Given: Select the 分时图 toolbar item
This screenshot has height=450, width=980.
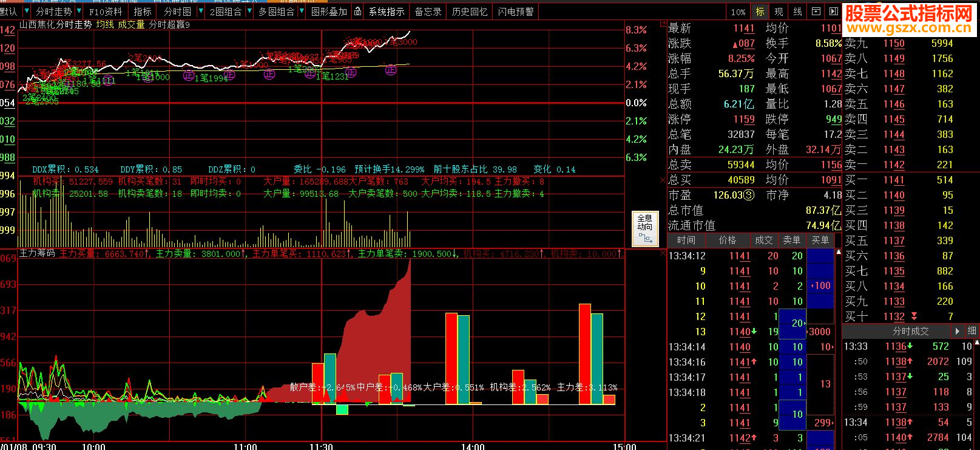Looking at the screenshot, I should click(x=177, y=12).
